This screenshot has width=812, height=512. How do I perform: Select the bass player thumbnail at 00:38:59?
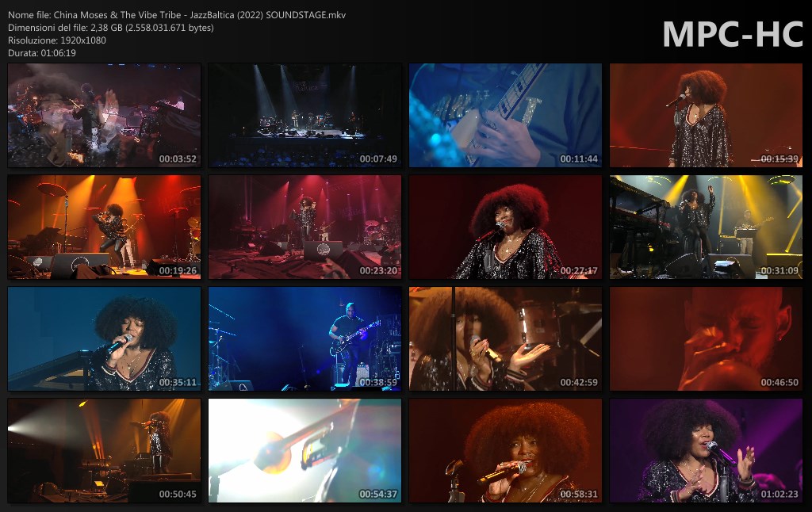coord(304,339)
